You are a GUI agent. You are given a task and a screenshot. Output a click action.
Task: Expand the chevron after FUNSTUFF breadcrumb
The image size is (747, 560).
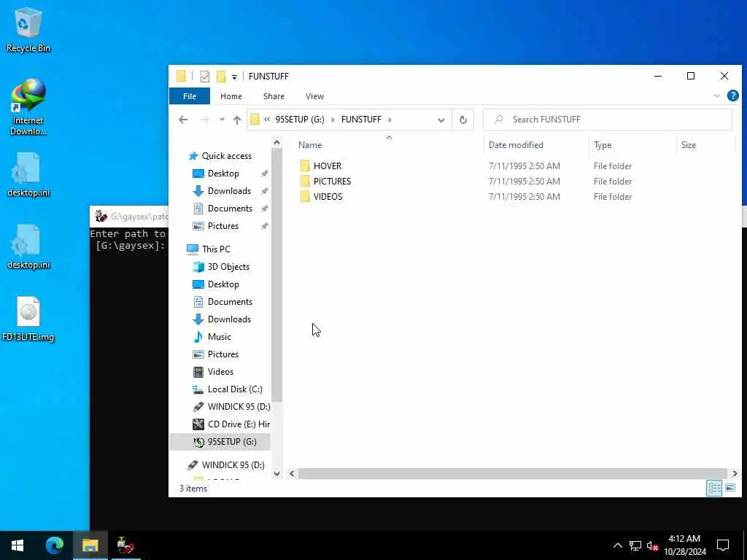(x=390, y=120)
